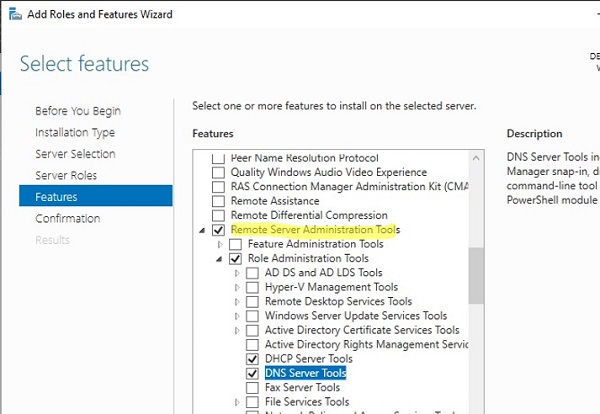Expand AD DS and AD LDS Tools

click(x=238, y=273)
